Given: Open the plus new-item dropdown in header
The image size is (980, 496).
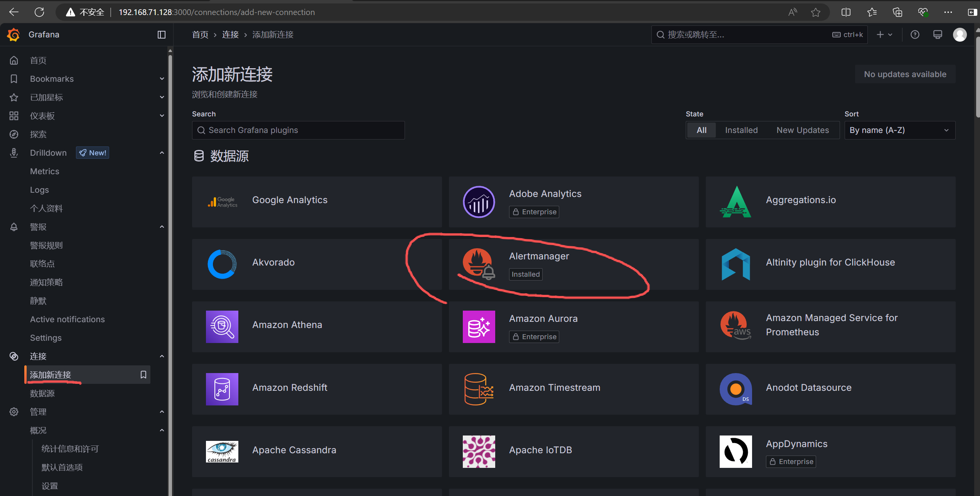Looking at the screenshot, I should point(885,35).
